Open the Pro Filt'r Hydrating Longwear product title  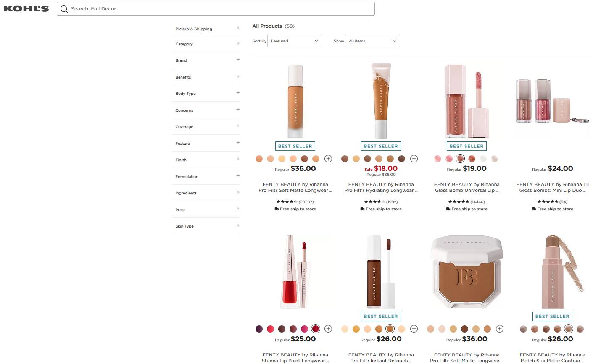coord(381,187)
